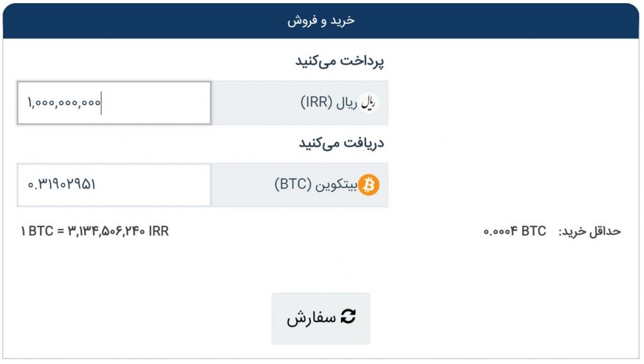Click the 0.31902951 converted amount
644x364 pixels.
click(x=62, y=184)
